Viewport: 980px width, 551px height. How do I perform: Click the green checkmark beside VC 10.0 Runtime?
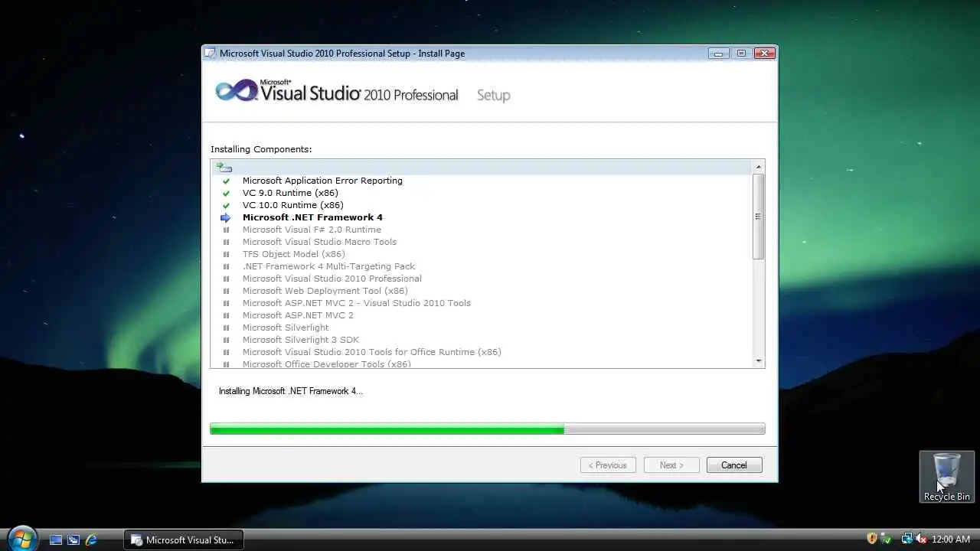pyautogui.click(x=226, y=206)
